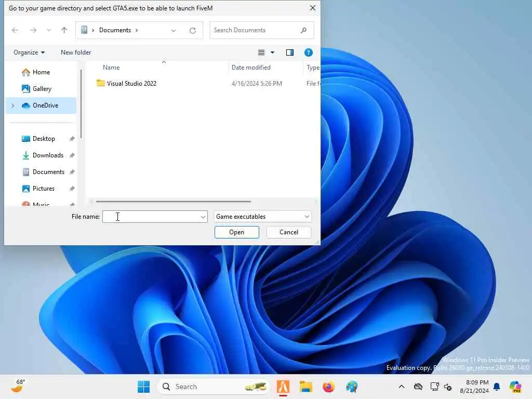The height and width of the screenshot is (399, 532).
Task: Open the notifications bell icon
Action: tap(497, 387)
